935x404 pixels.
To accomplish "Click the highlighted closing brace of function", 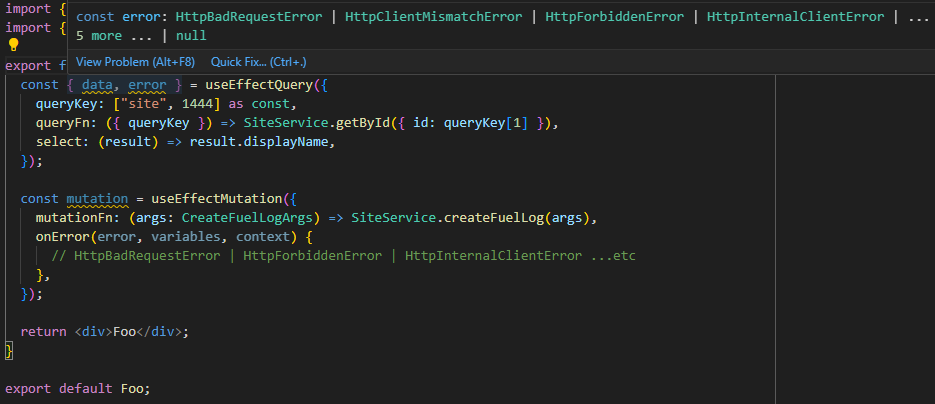I will pyautogui.click(x=8, y=351).
